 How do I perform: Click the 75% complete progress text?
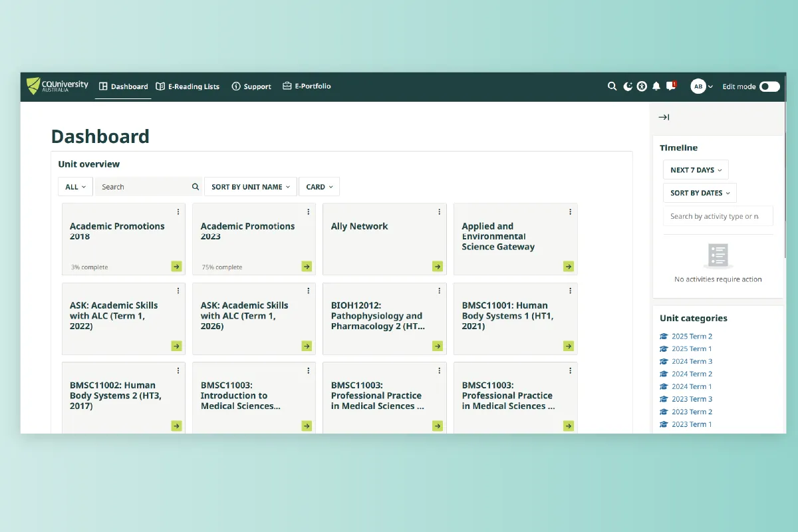(222, 267)
